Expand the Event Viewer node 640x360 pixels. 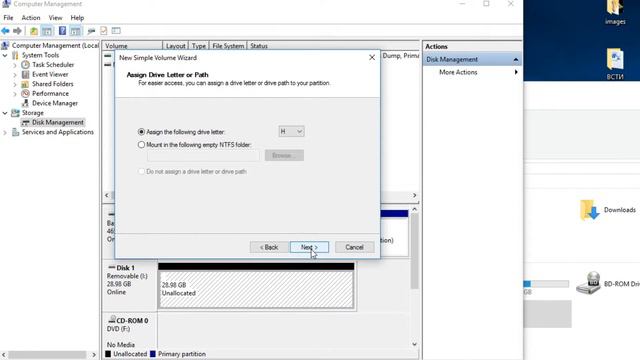15,74
